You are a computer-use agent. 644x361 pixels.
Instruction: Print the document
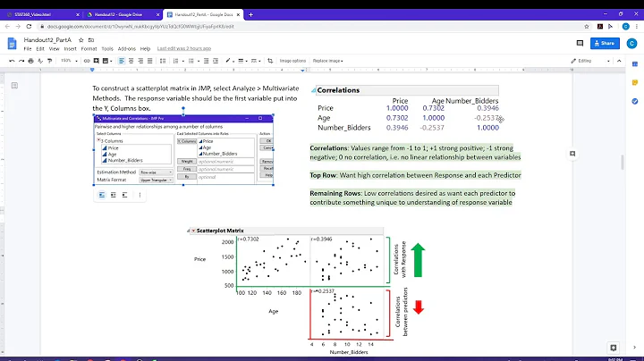click(x=30, y=61)
